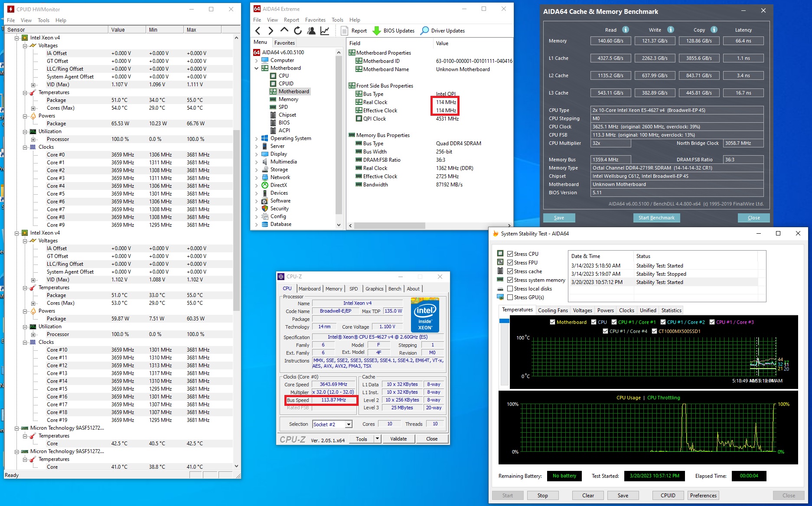Screen dimensions: 812x506
Task: Open the Statistics tab in Stability Test
Action: [x=671, y=310]
